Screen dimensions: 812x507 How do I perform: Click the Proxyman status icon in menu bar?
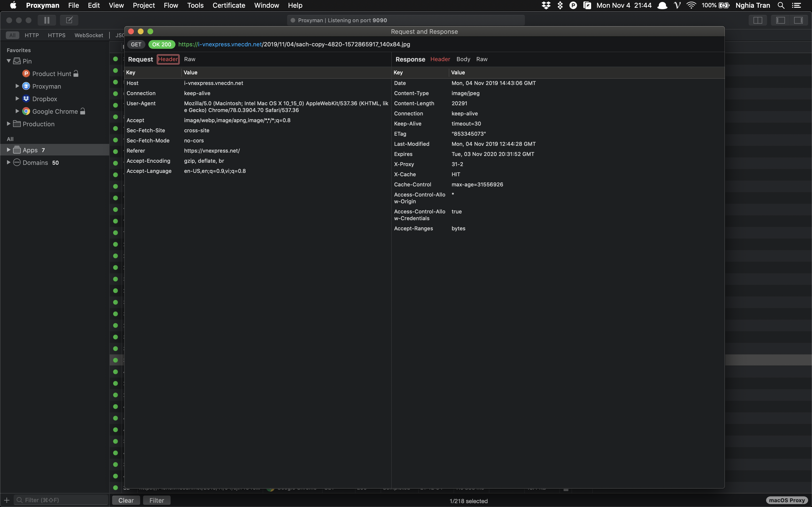tap(573, 5)
